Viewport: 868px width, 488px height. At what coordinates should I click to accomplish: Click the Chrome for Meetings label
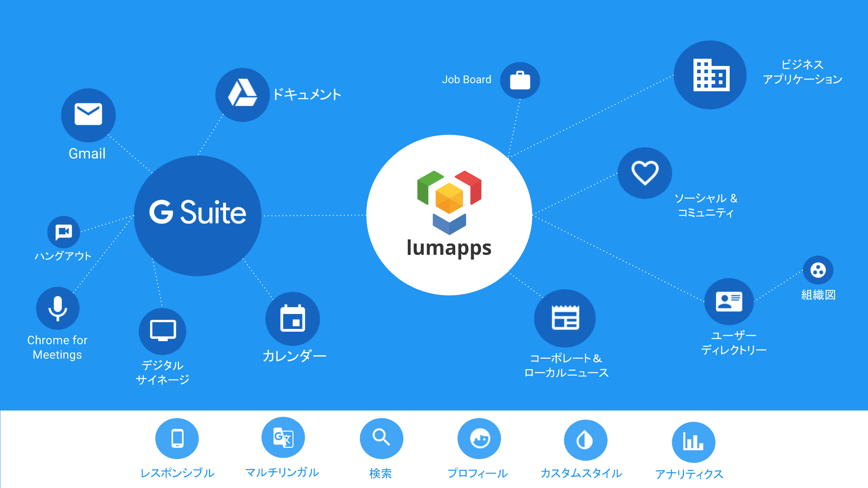click(57, 347)
